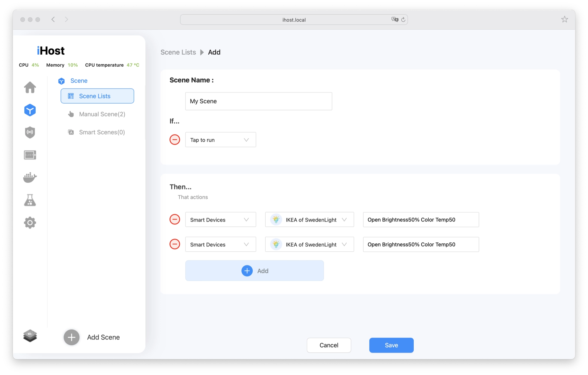This screenshot has height=375, width=588.
Task: Remove the Tap to run condition
Action: (175, 139)
